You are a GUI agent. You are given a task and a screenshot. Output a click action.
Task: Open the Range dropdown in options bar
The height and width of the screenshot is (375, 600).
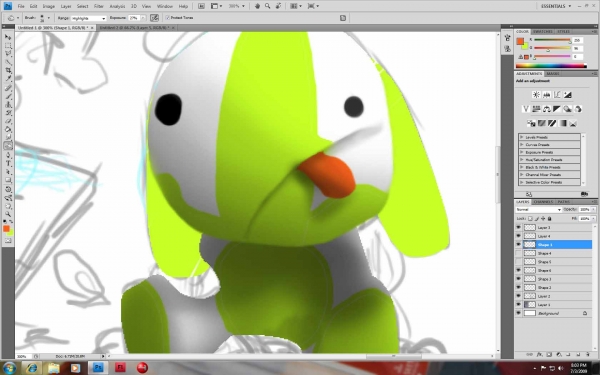[x=88, y=18]
